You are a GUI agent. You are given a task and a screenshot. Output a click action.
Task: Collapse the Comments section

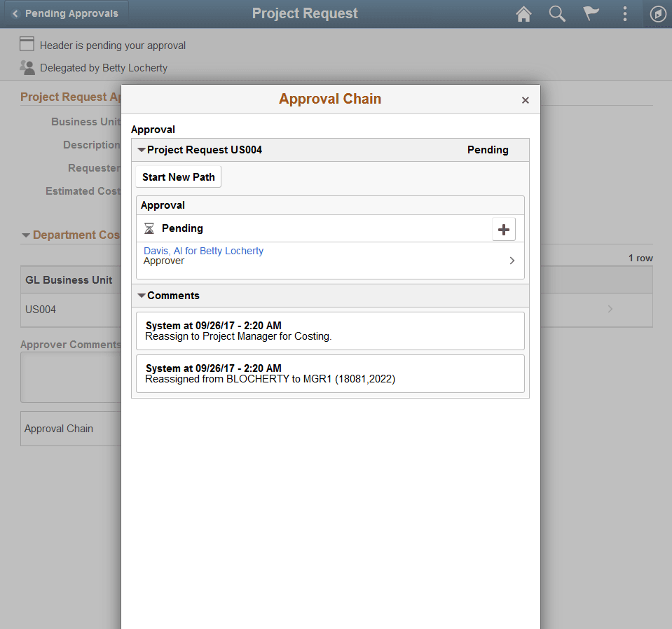(141, 295)
